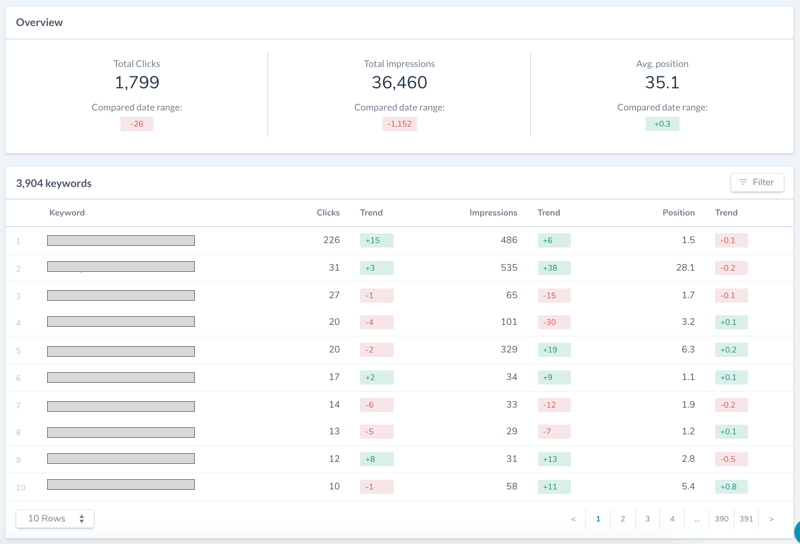
Task: Click the -30 impressions trend badge
Action: (x=554, y=322)
